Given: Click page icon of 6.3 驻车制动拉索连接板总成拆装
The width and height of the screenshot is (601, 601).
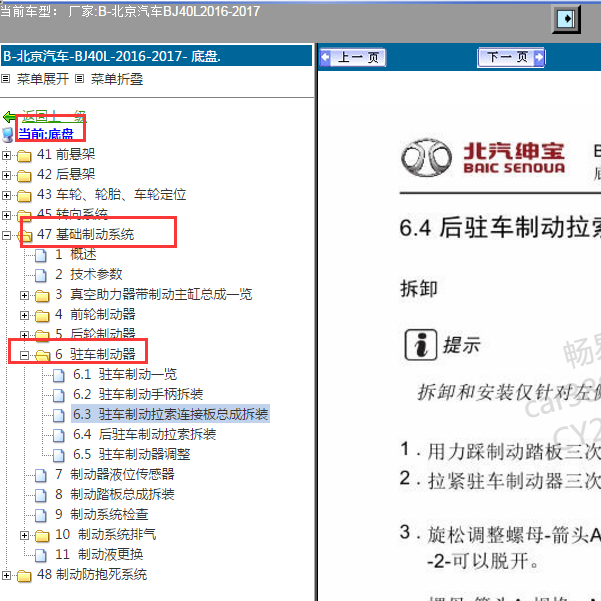Looking at the screenshot, I should point(59,415).
